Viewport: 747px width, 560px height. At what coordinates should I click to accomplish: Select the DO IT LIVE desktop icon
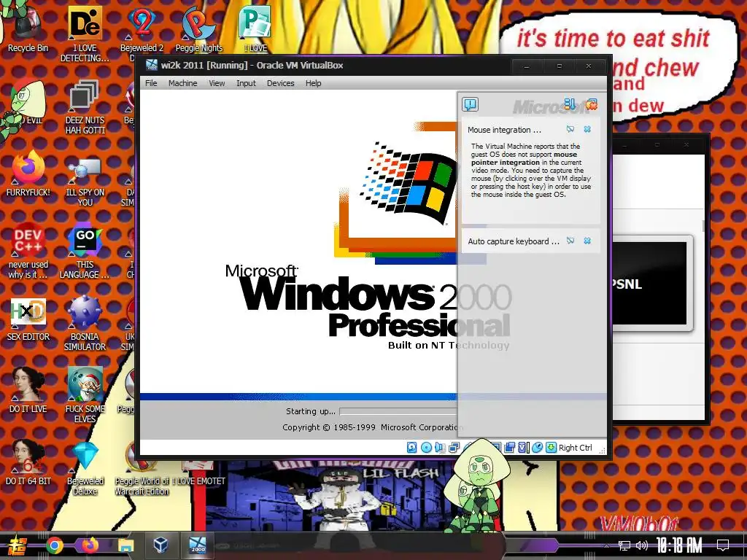[x=28, y=391]
